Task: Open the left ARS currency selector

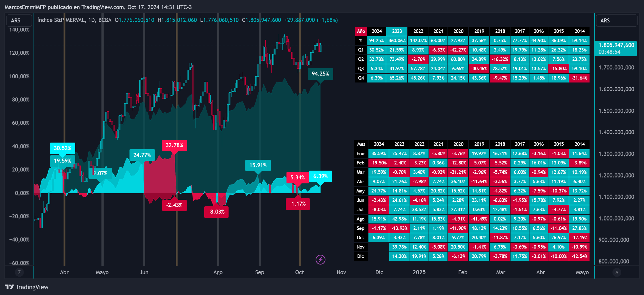Action: click(19, 21)
